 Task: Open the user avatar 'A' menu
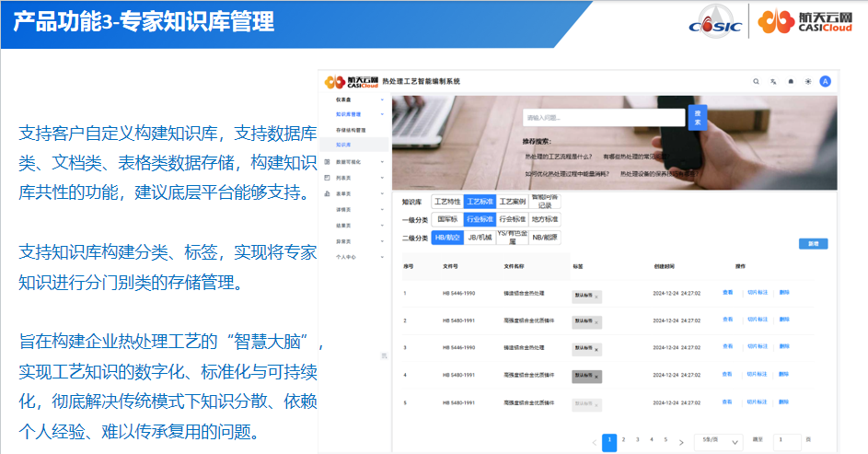tap(825, 81)
